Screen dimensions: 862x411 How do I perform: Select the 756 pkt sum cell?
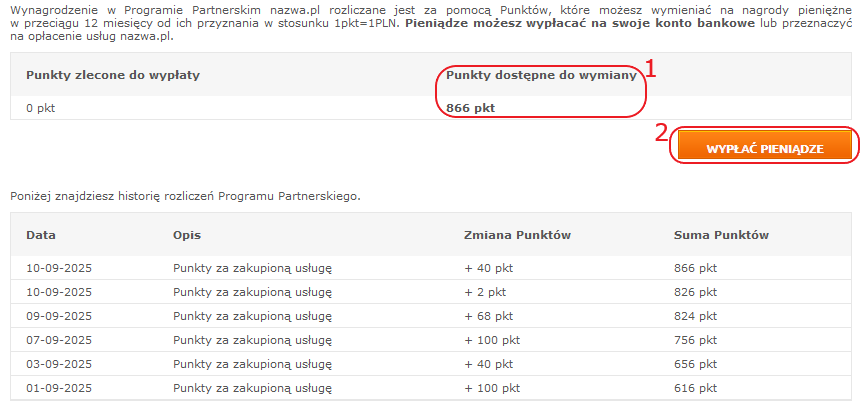696,340
